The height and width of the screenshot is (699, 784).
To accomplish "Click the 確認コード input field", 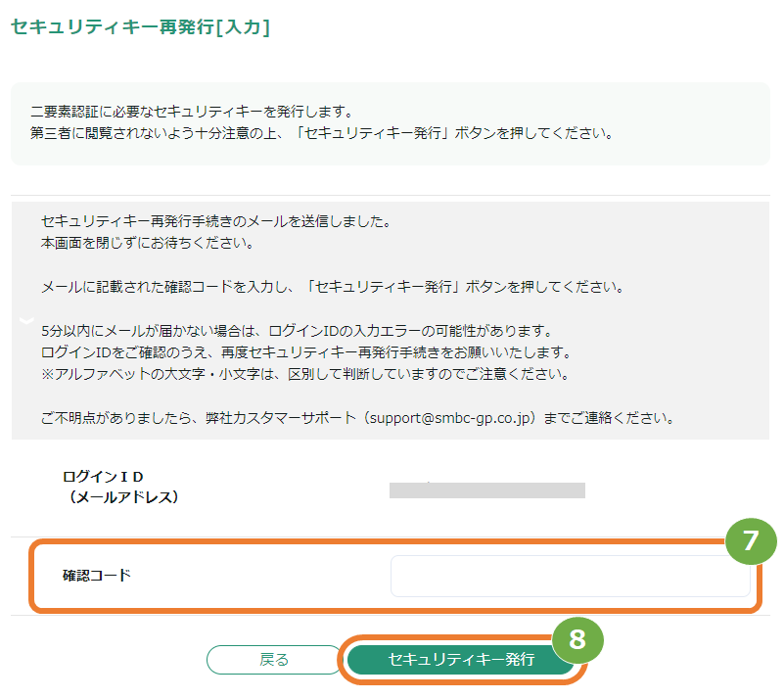I will point(570,576).
